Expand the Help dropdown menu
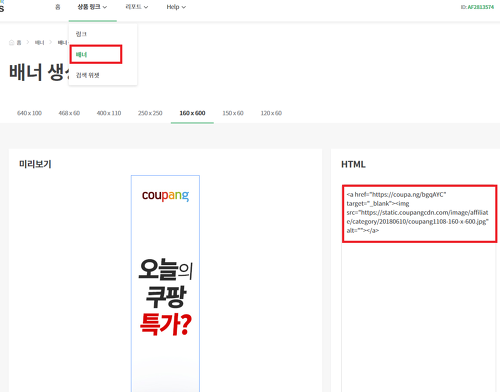This screenshot has height=392, width=500. (x=176, y=7)
